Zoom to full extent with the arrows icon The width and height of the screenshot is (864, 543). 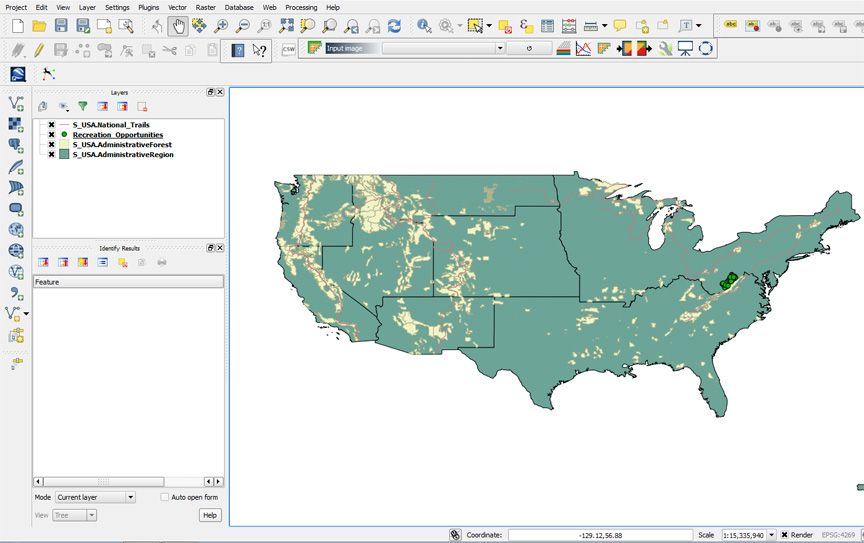(x=286, y=25)
